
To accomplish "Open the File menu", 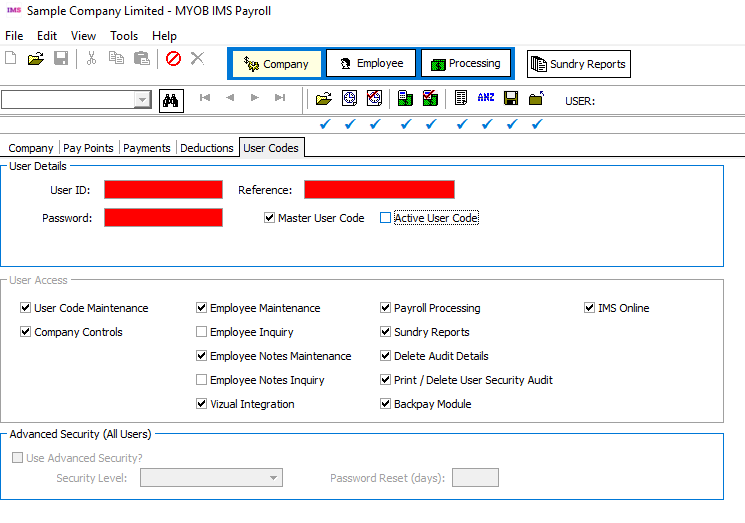I will (x=14, y=36).
